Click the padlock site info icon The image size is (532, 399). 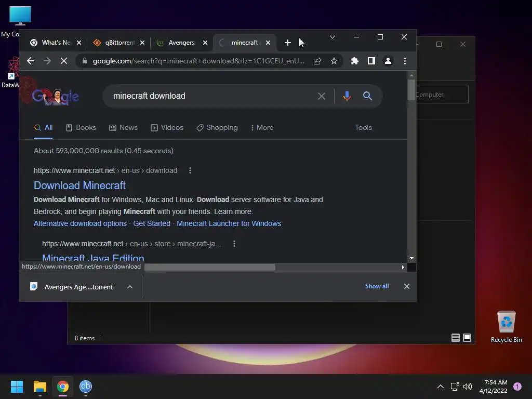point(85,61)
